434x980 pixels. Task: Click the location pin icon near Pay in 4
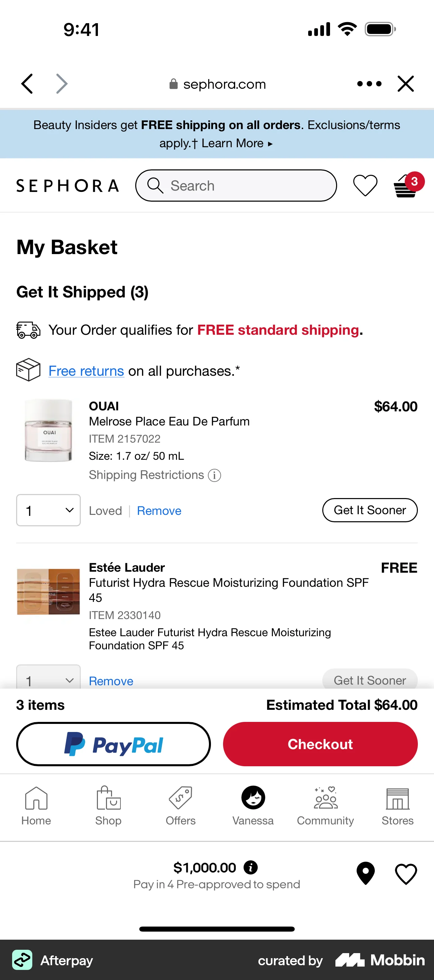(x=365, y=873)
